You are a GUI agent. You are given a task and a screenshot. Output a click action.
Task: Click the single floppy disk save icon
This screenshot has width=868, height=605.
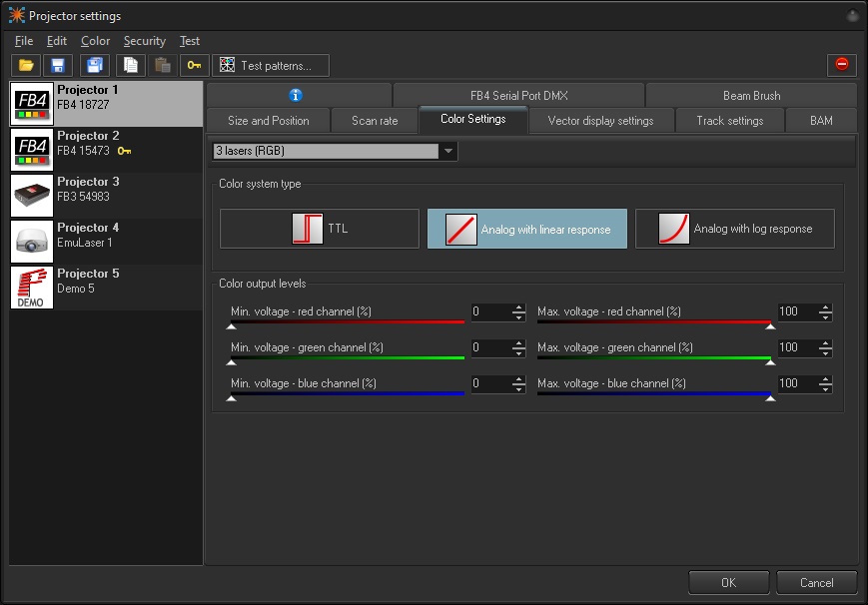click(58, 66)
